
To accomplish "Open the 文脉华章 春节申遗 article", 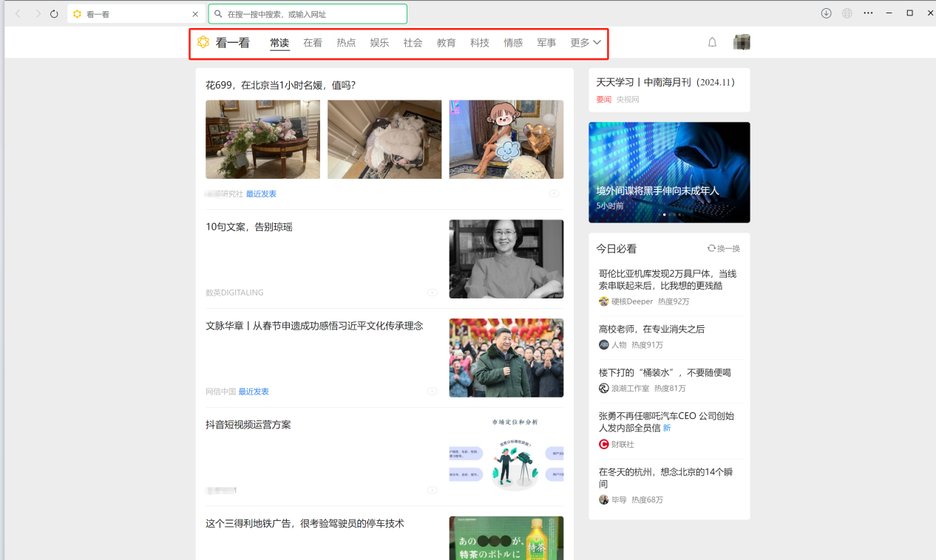I will pos(314,326).
